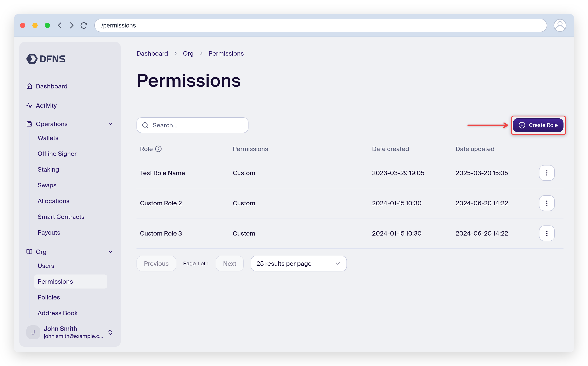
Task: Click the Next page button
Action: click(229, 264)
